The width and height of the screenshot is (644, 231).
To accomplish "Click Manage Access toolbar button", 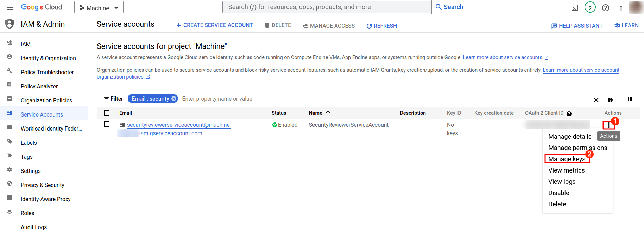I will click(x=329, y=26).
